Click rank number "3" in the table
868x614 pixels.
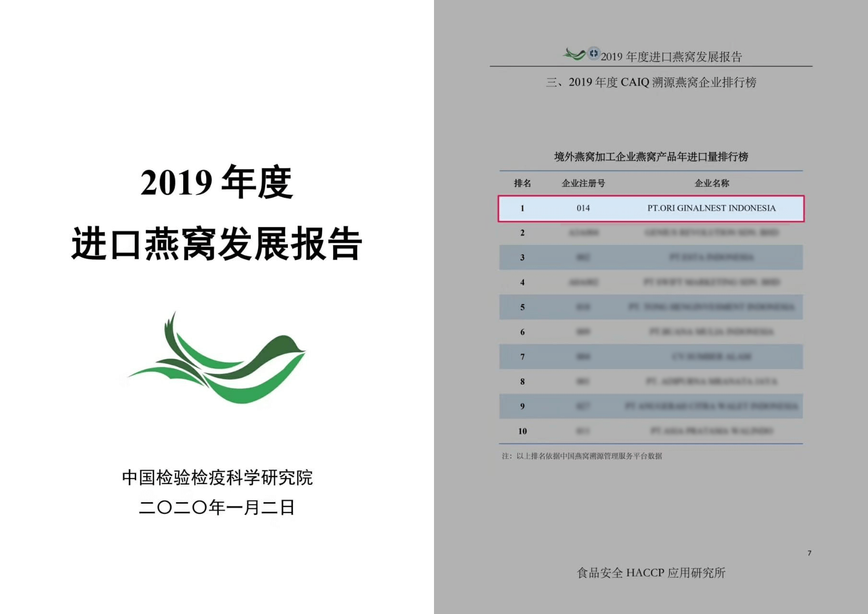click(522, 258)
